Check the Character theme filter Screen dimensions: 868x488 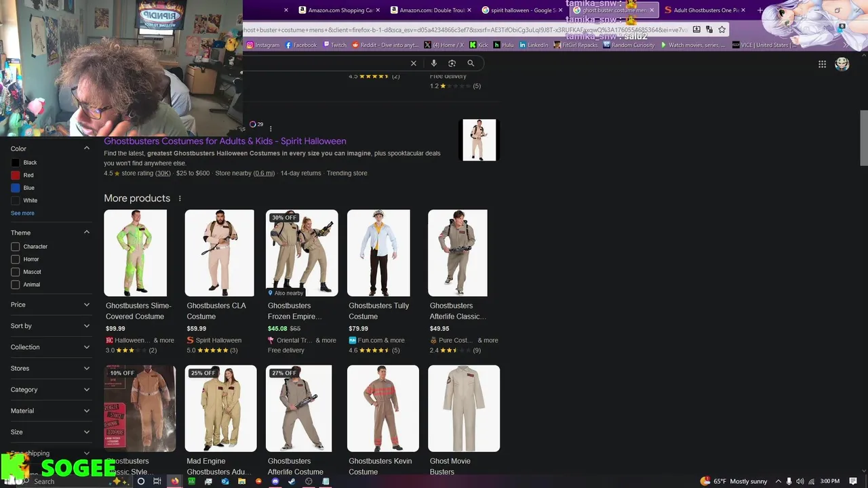pyautogui.click(x=16, y=247)
